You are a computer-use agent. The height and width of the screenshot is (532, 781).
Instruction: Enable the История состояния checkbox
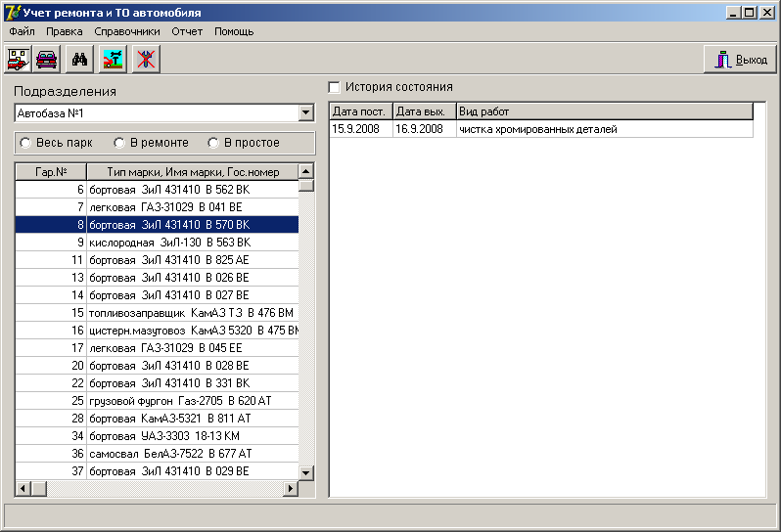tap(334, 87)
